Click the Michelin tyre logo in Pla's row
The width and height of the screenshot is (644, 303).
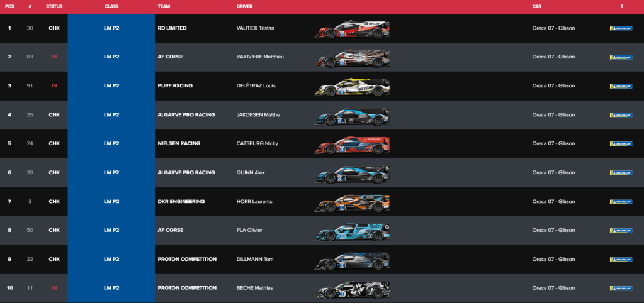click(621, 231)
